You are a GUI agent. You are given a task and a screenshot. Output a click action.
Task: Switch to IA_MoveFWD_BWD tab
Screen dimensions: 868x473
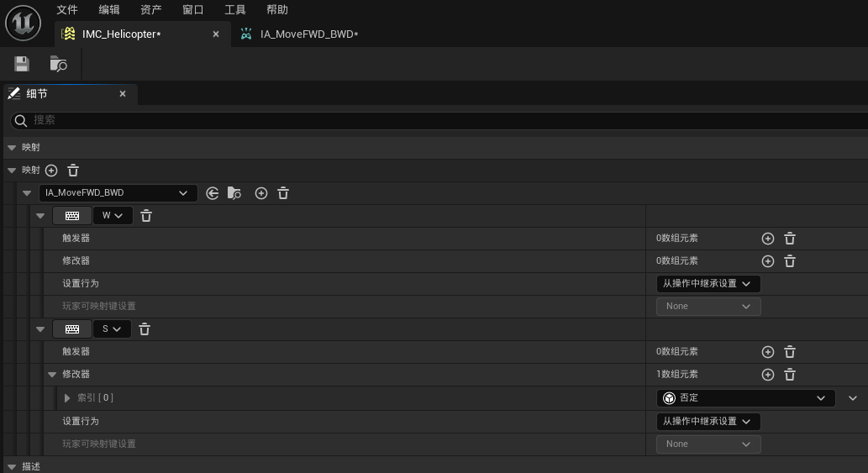click(x=309, y=34)
